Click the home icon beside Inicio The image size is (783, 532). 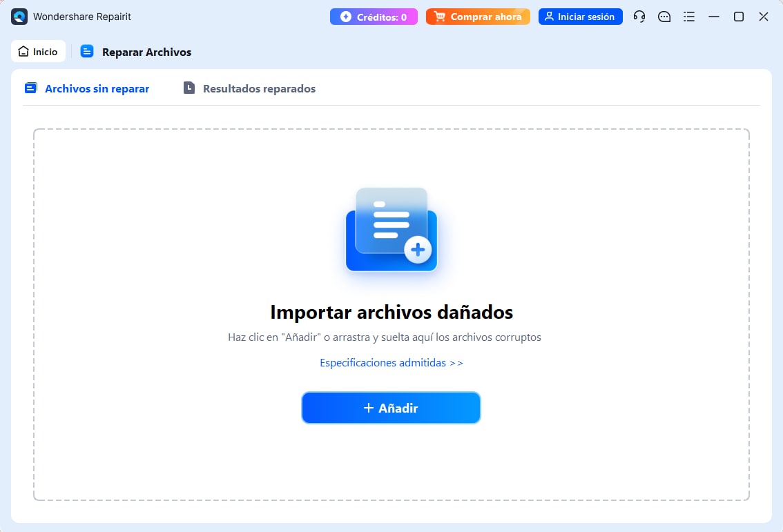[x=23, y=50]
